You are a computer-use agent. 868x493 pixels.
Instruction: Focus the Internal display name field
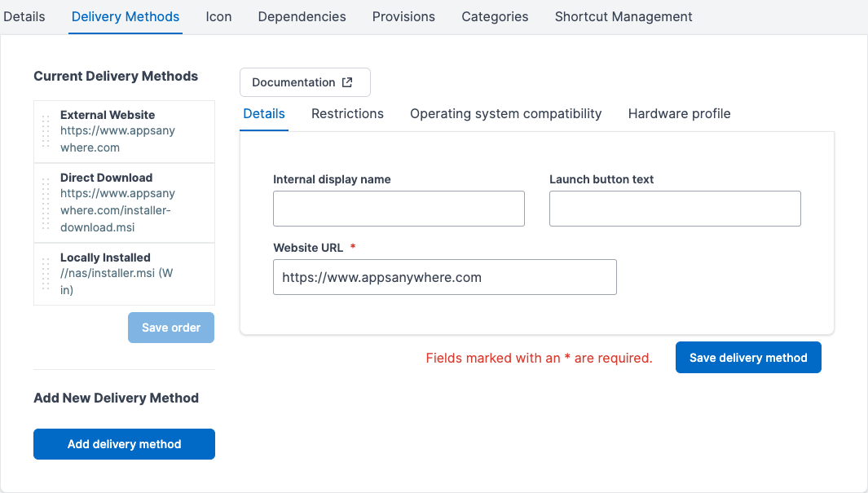[399, 209]
